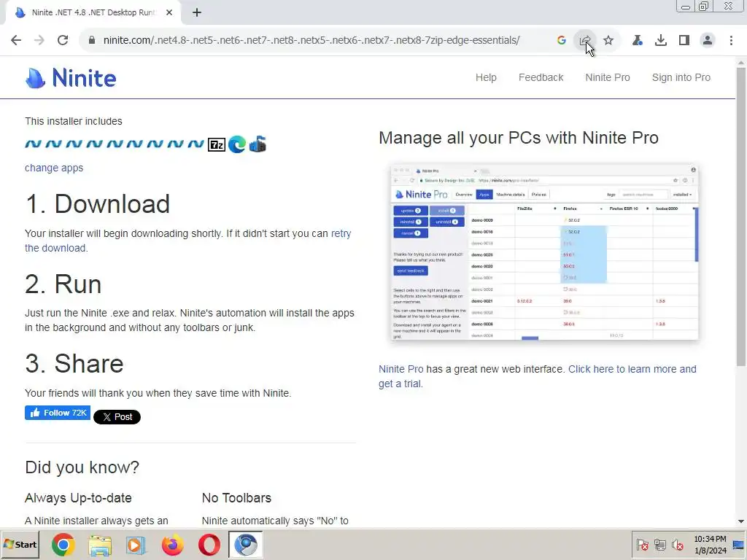Open the volume tray icon

(678, 545)
